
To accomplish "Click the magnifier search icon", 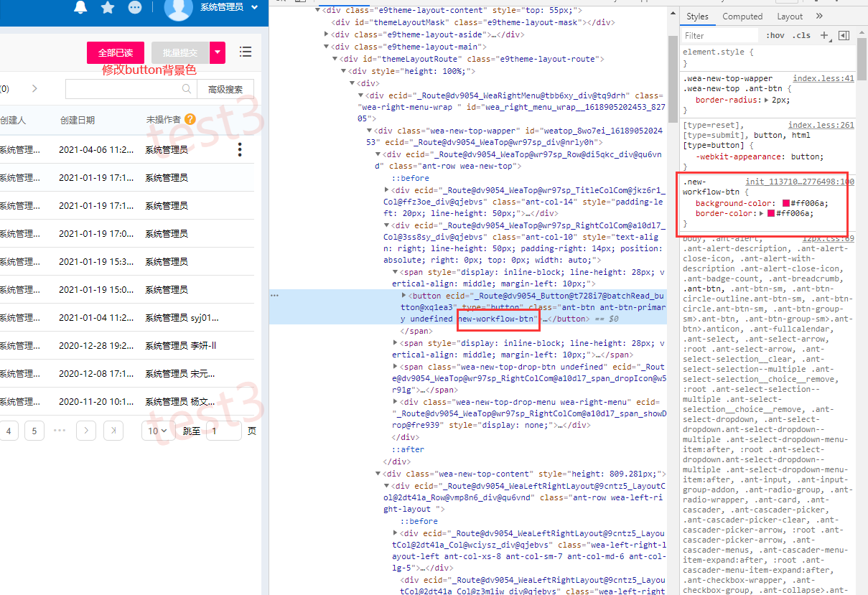I will click(x=187, y=89).
